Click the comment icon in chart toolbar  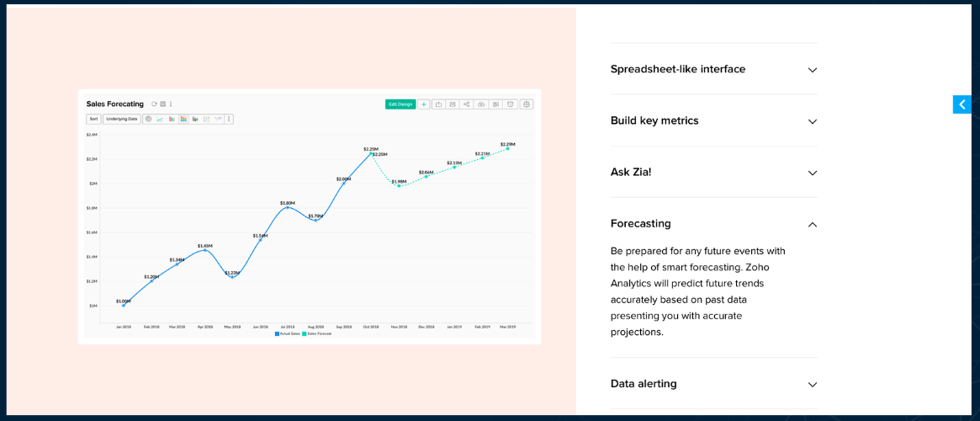point(495,104)
